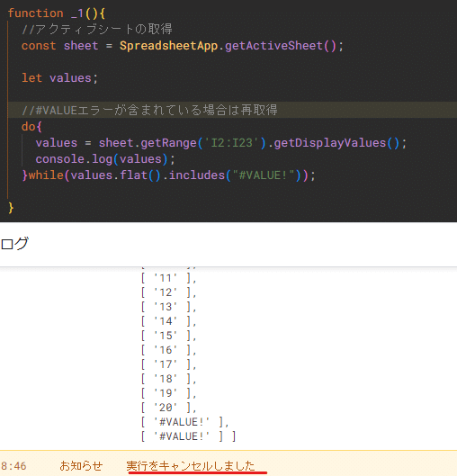Click the 'let values;' line
The height and width of the screenshot is (476, 457).
(x=59, y=78)
